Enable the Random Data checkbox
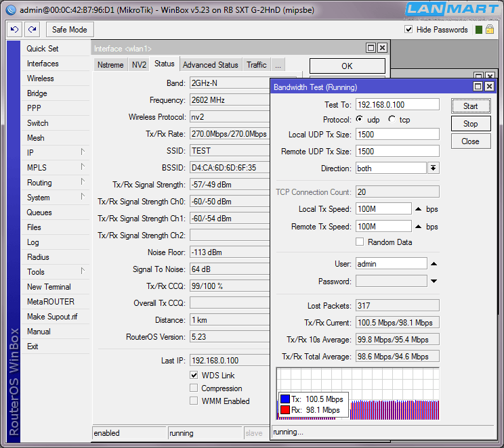 pyautogui.click(x=360, y=242)
